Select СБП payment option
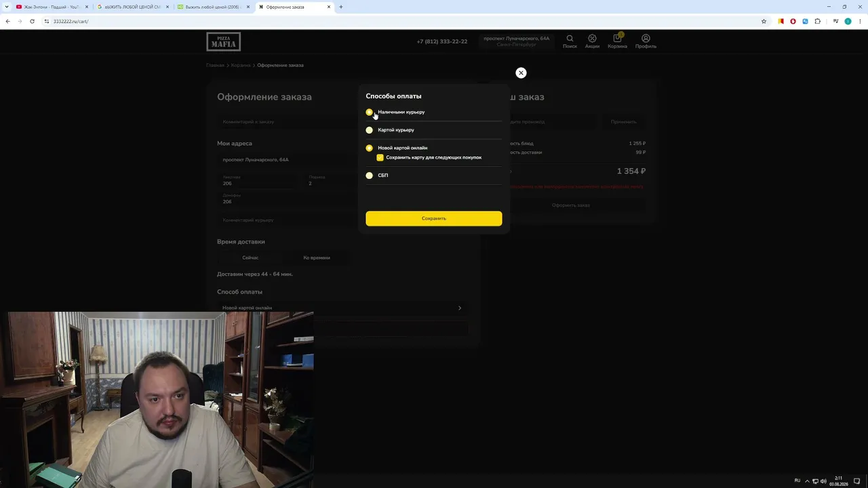Screen dimensions: 868x488 pyautogui.click(x=369, y=176)
